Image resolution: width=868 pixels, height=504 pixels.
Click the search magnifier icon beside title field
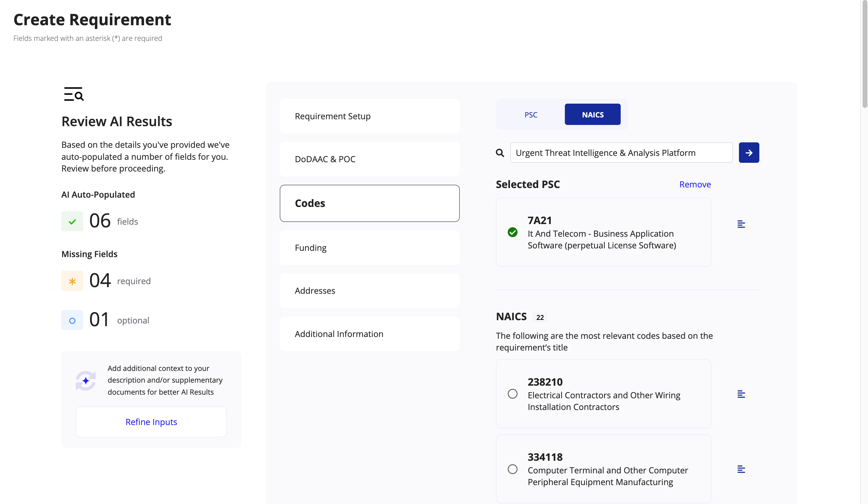500,153
